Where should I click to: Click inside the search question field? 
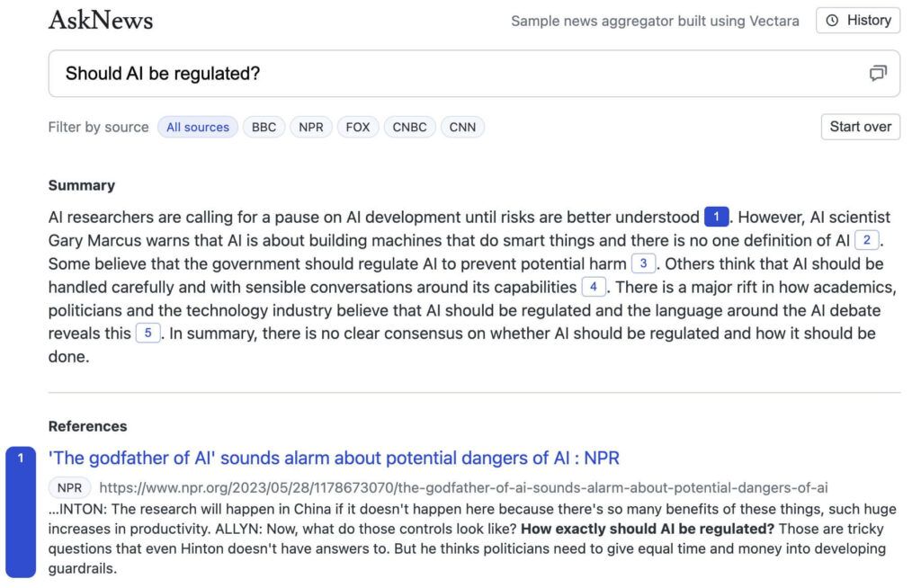pyautogui.click(x=450, y=74)
